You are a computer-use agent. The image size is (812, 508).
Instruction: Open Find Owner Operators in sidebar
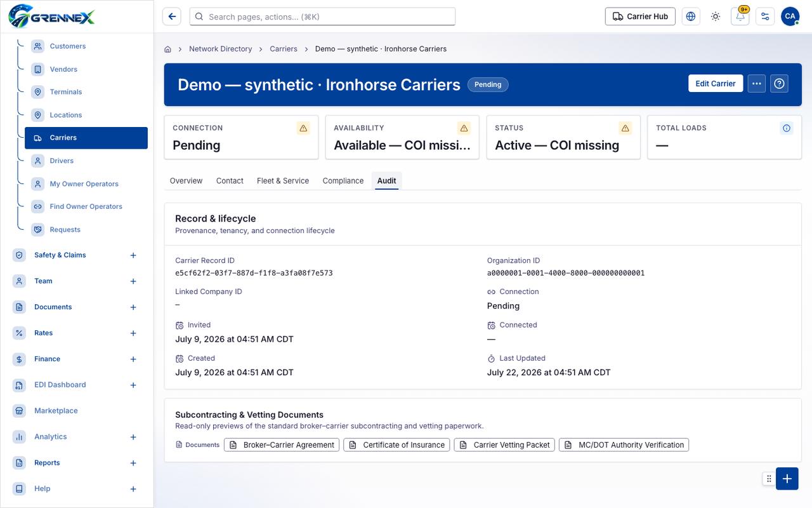click(86, 206)
